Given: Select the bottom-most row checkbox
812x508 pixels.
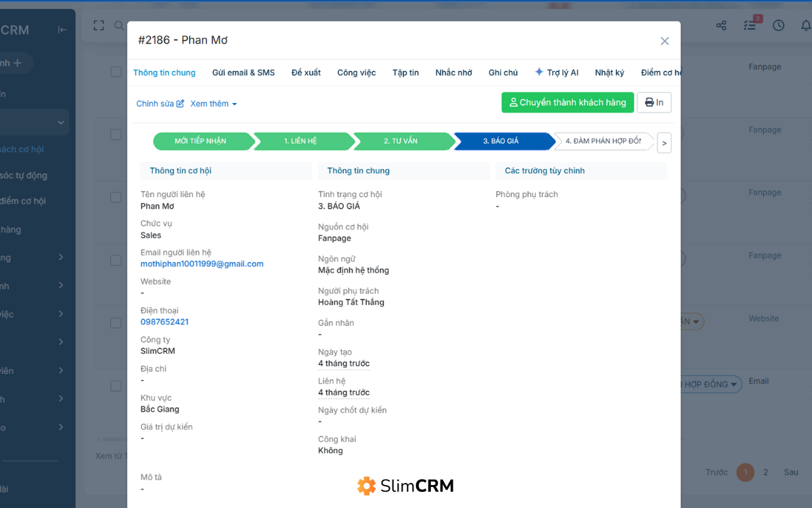Looking at the screenshot, I should pyautogui.click(x=116, y=385).
